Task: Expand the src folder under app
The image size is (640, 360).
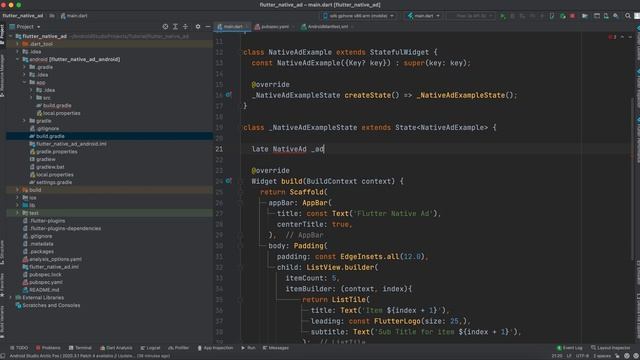Action: pyautogui.click(x=31, y=98)
